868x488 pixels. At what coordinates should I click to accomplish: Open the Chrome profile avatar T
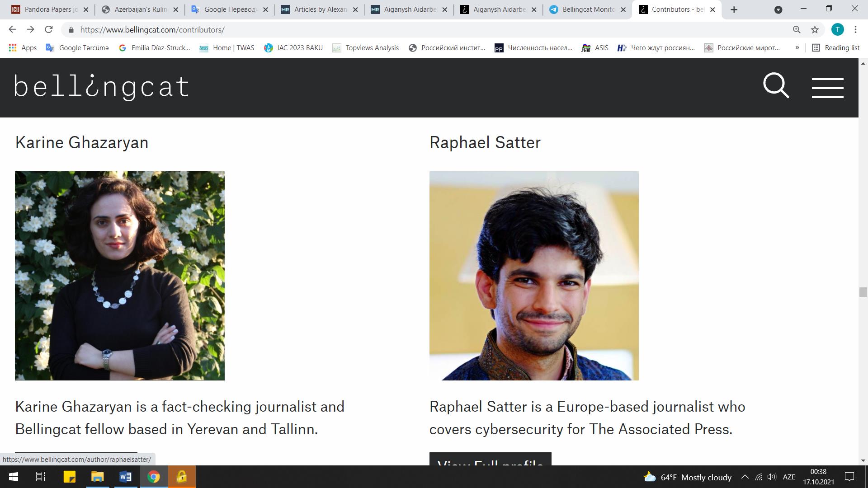pyautogui.click(x=837, y=30)
